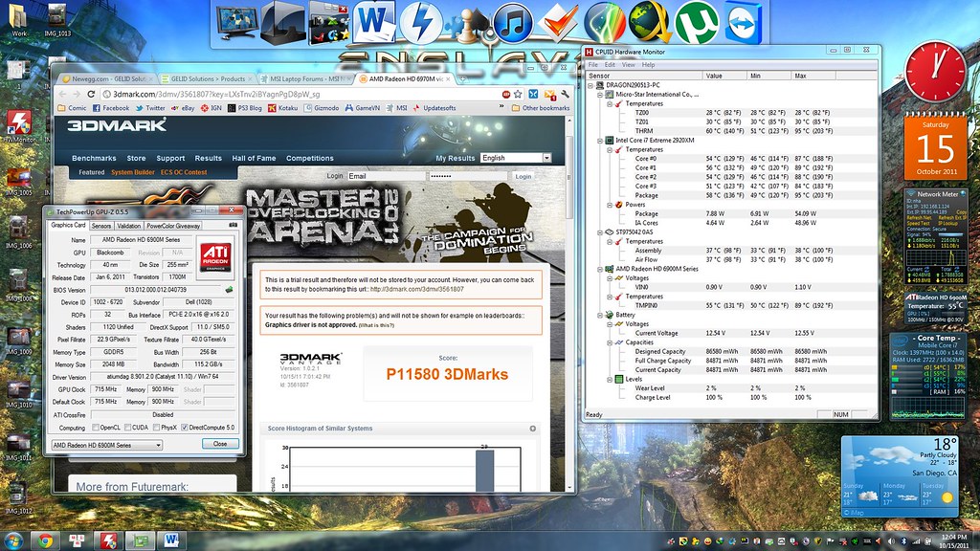Screen dimensions: 980x551
Task: Open the globe with yellow arrow dock icon
Action: pos(650,23)
